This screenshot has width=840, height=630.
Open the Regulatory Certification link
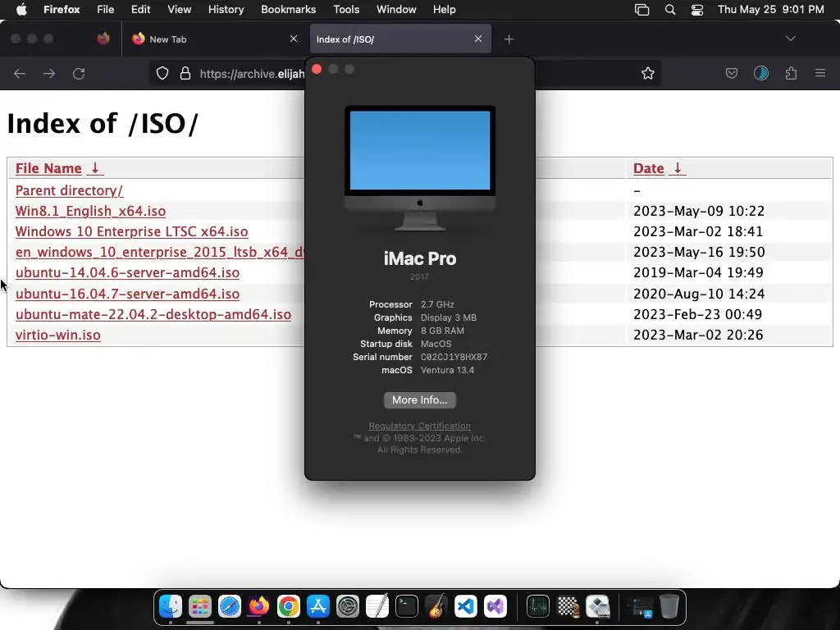click(x=419, y=426)
